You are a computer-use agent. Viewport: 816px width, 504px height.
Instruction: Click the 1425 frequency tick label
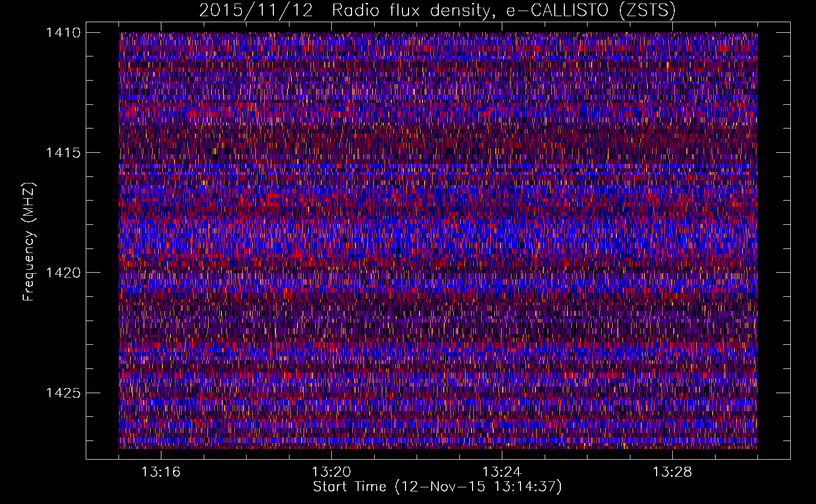63,393
